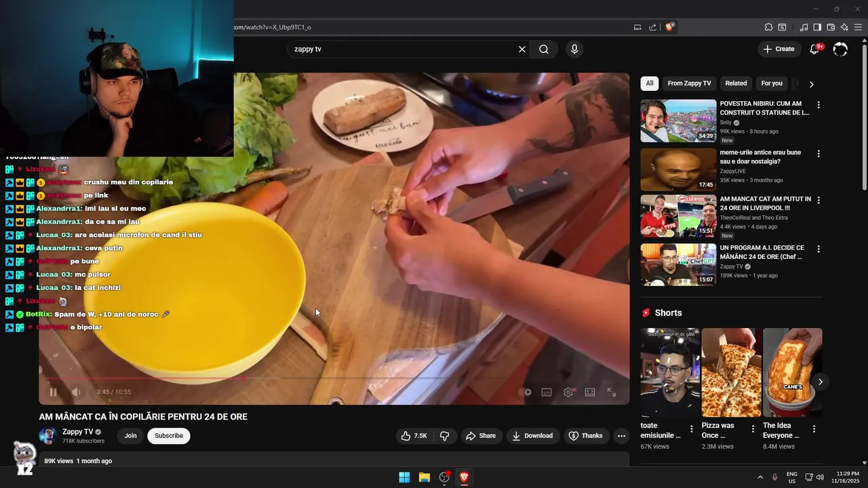Open options menu for LIVERPOOL video
868x488 pixels.
coord(818,200)
